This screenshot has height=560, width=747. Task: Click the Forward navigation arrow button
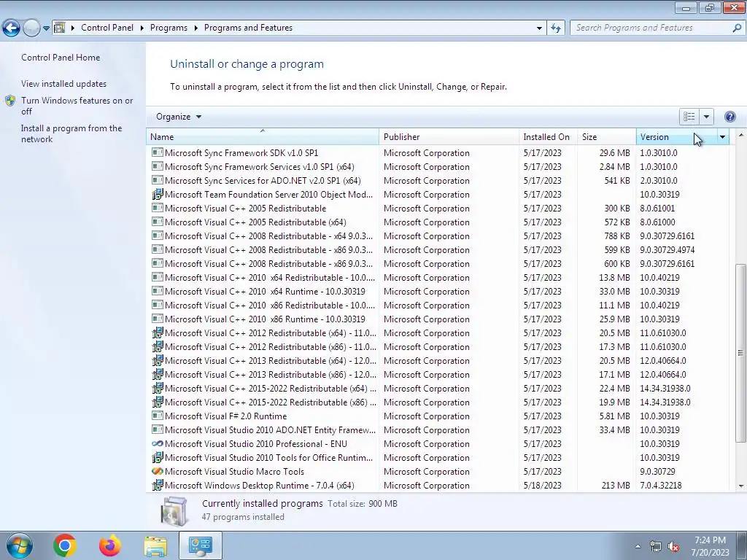pyautogui.click(x=31, y=28)
